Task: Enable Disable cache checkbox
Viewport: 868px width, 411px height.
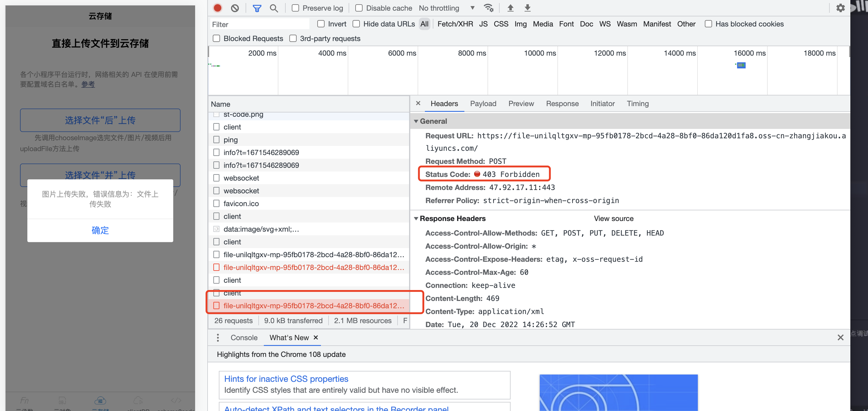Action: (x=359, y=8)
